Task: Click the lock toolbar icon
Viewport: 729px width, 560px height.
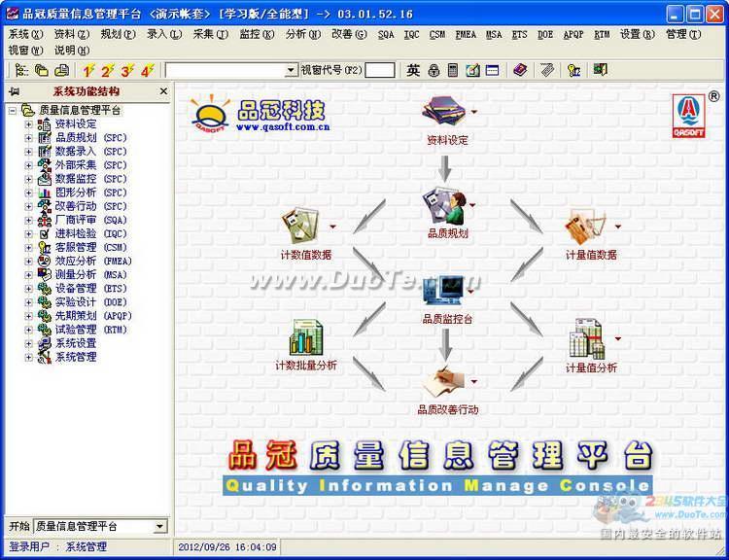Action: pos(434,70)
